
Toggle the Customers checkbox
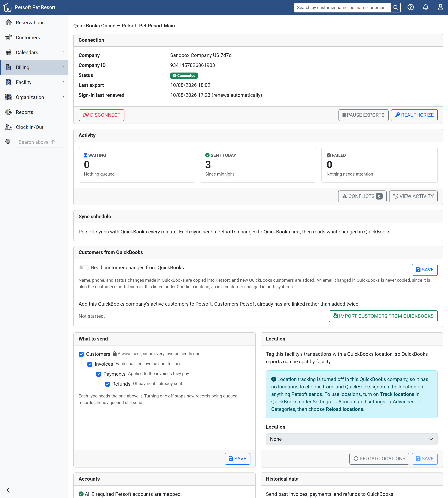coord(81,354)
